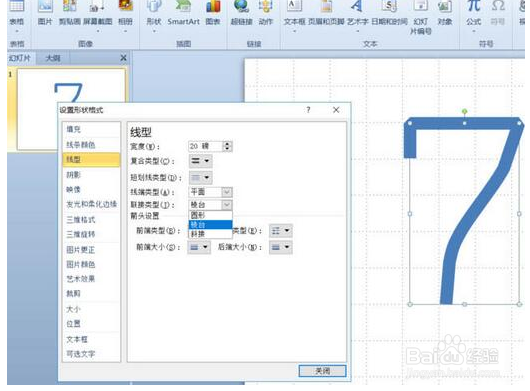Screen dimensions: 530x391
Task: Click the dialog help question mark
Action: pyautogui.click(x=308, y=110)
